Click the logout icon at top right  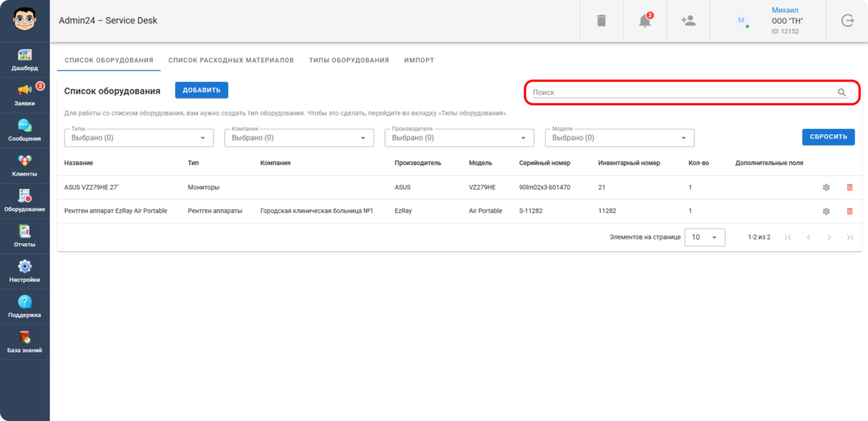(847, 21)
